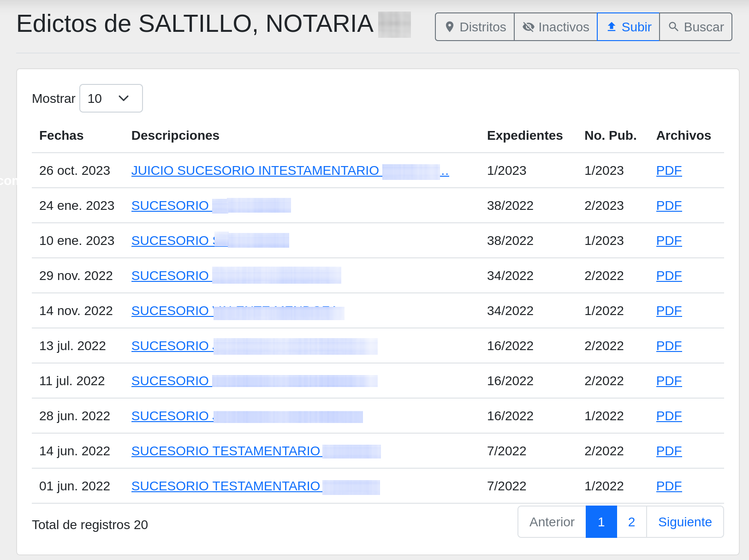
Task: Click the Archivos column header
Action: (x=684, y=136)
